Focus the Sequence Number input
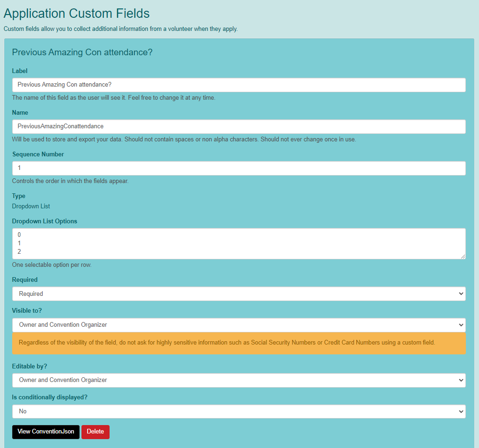This screenshot has height=448, width=479. point(239,168)
